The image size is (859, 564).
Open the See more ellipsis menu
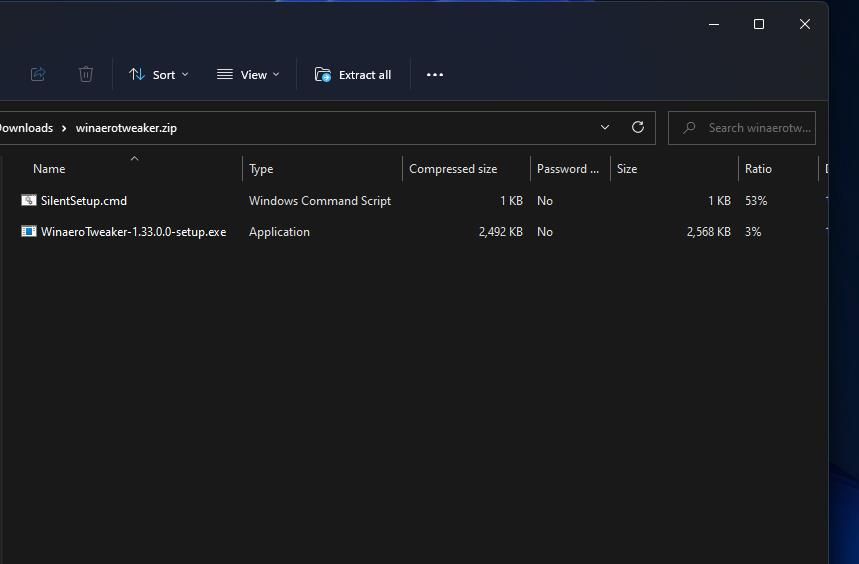pyautogui.click(x=435, y=74)
